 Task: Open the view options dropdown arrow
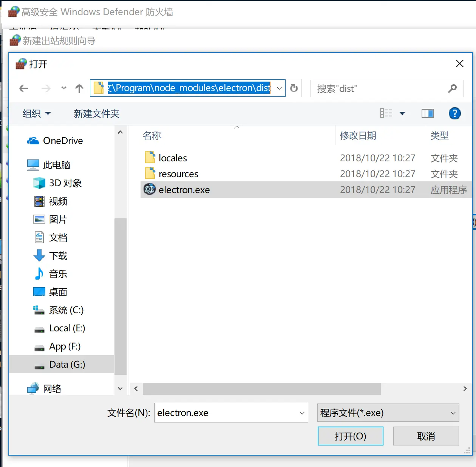402,113
